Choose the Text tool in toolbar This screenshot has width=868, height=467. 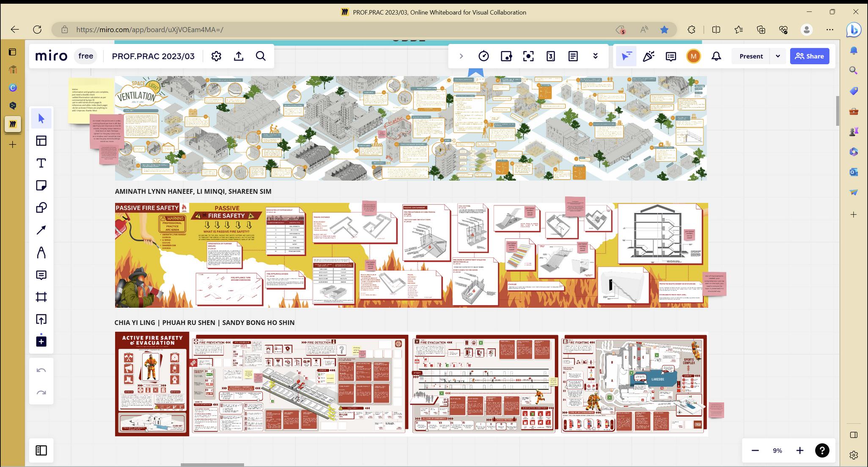41,163
